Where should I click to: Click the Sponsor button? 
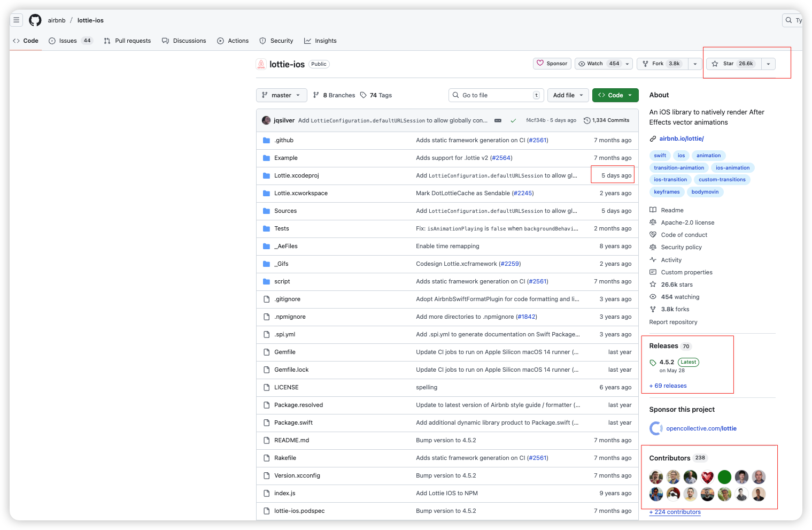552,64
